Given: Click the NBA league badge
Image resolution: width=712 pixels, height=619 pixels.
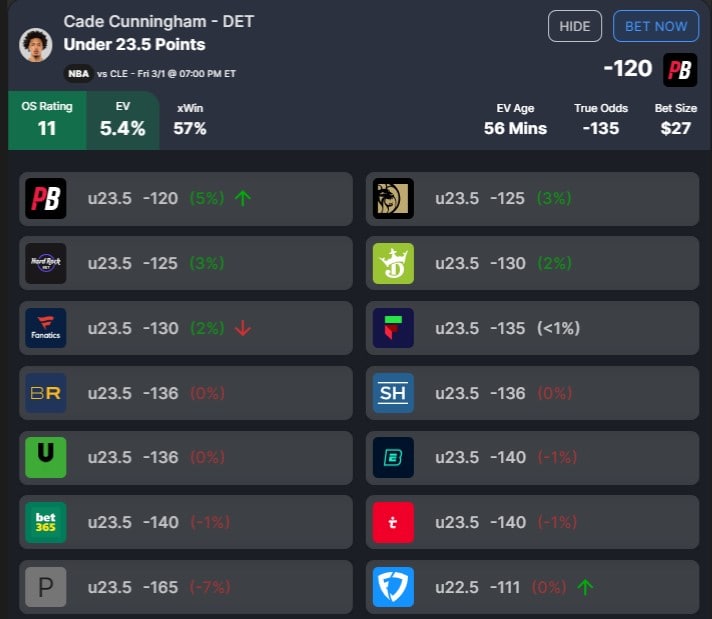Looking at the screenshot, I should point(79,74).
